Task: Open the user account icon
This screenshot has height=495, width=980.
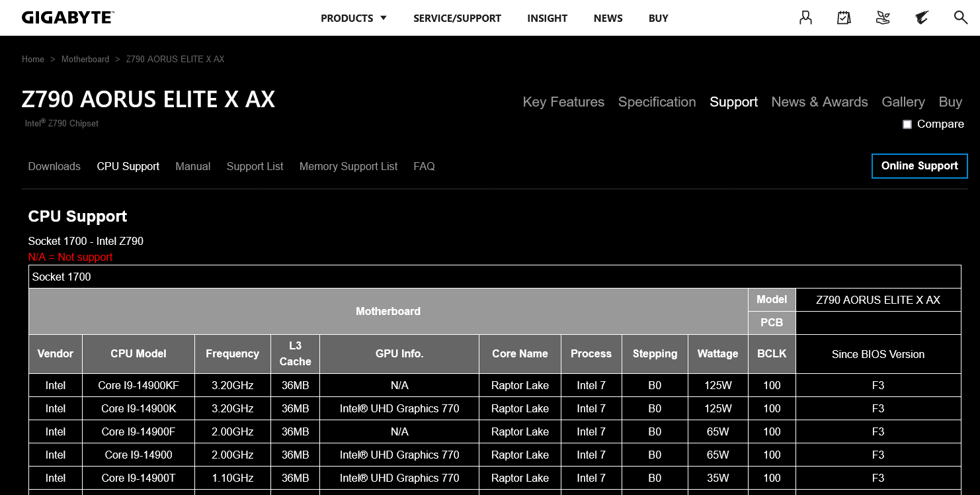Action: [805, 18]
